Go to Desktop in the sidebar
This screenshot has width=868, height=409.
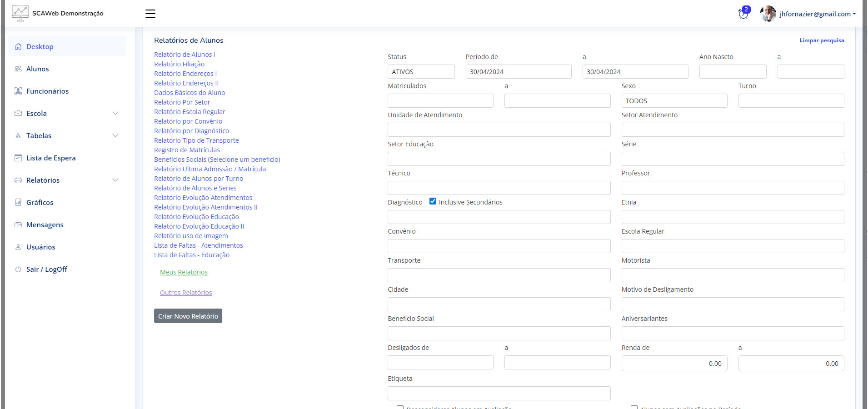[x=40, y=47]
